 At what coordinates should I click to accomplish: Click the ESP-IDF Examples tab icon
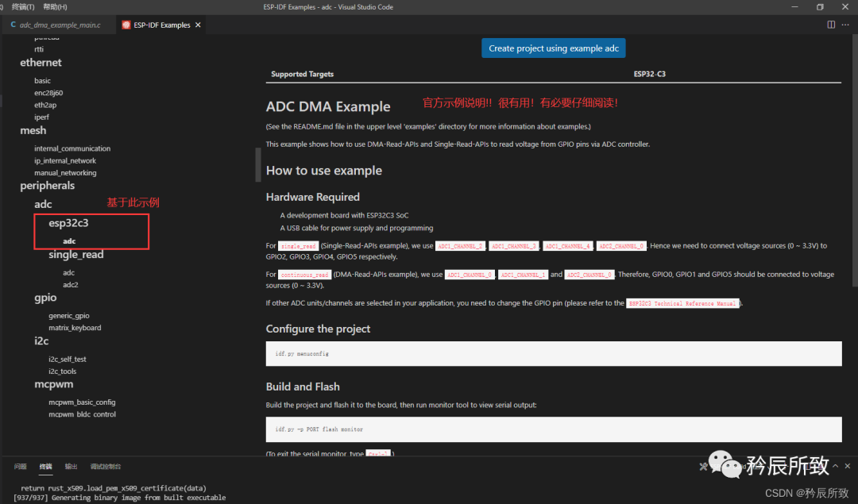point(126,25)
